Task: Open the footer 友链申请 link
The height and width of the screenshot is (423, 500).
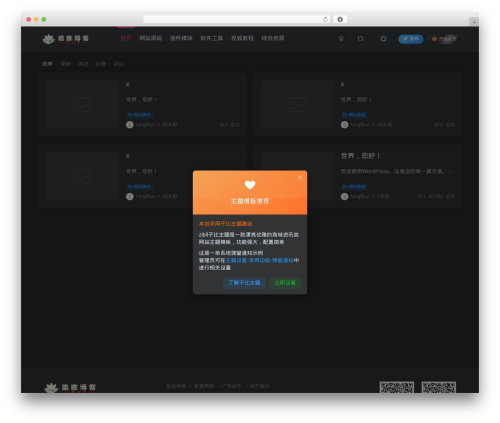Action: [x=176, y=386]
